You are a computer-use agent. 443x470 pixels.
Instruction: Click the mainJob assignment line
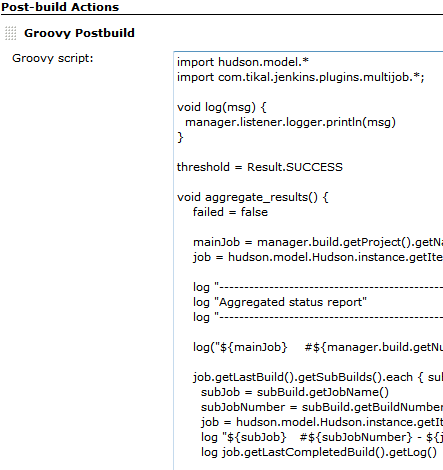coord(318,242)
